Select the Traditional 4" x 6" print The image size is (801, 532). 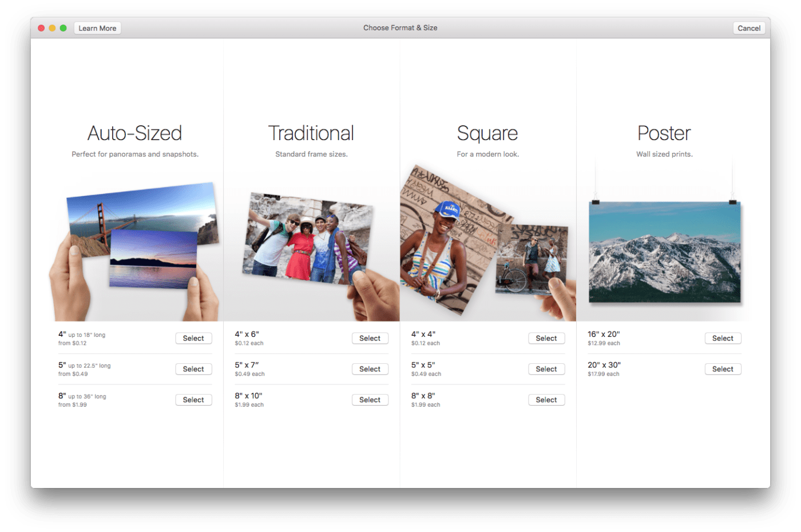pos(370,338)
